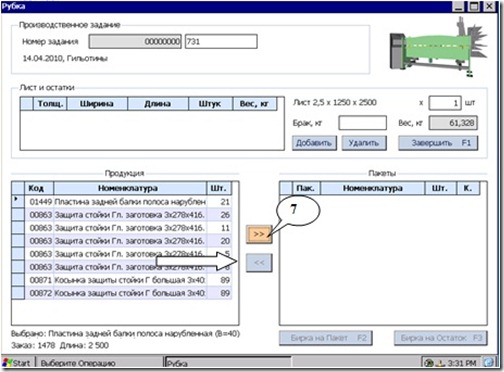Click the Удалить button
The height and width of the screenshot is (372, 504).
pos(364,143)
